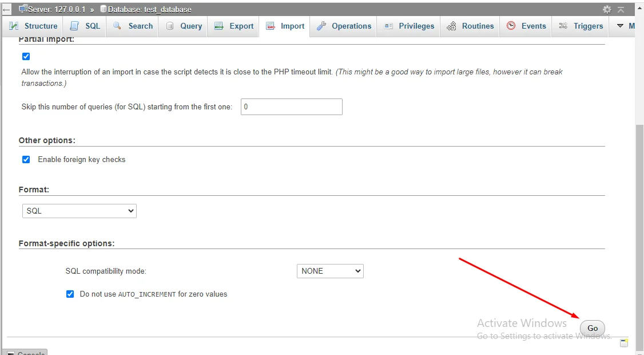This screenshot has height=355, width=644.
Task: Open the Events tab
Action: [526, 26]
